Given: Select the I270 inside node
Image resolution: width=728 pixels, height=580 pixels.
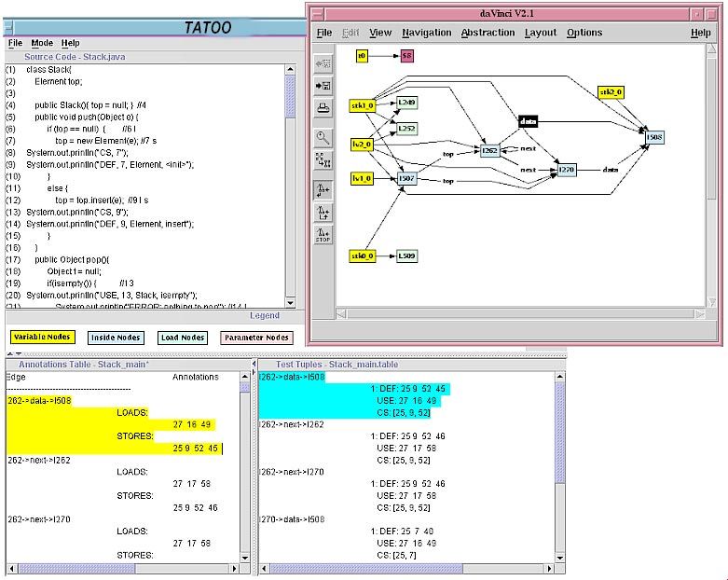Looking at the screenshot, I should tap(566, 170).
